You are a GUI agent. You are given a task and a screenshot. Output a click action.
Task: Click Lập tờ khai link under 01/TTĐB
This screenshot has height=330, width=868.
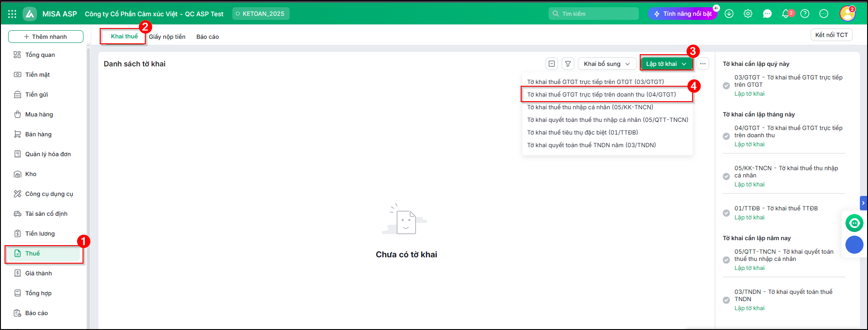[x=749, y=217]
